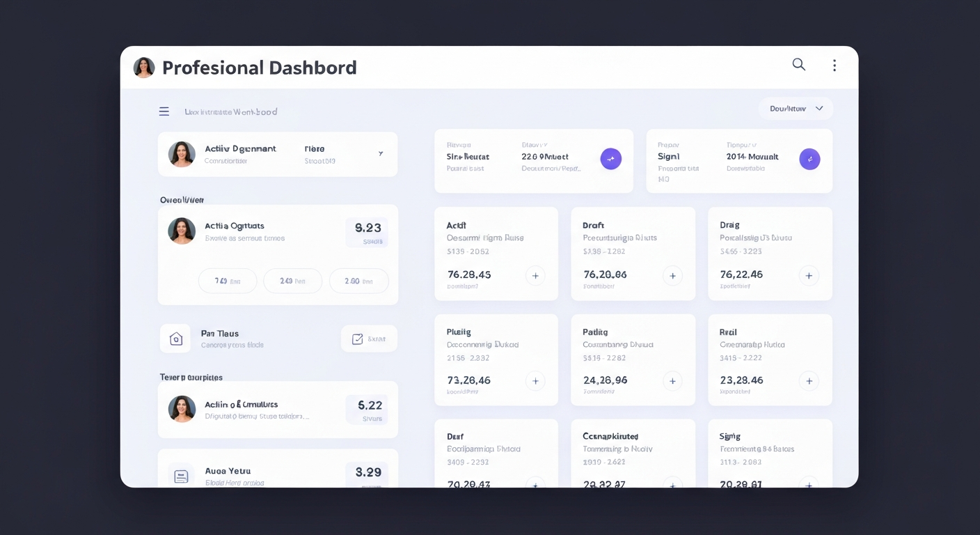Click the list icon beside Auoa Yetru
Screen dimensions: 980x535
[181, 476]
